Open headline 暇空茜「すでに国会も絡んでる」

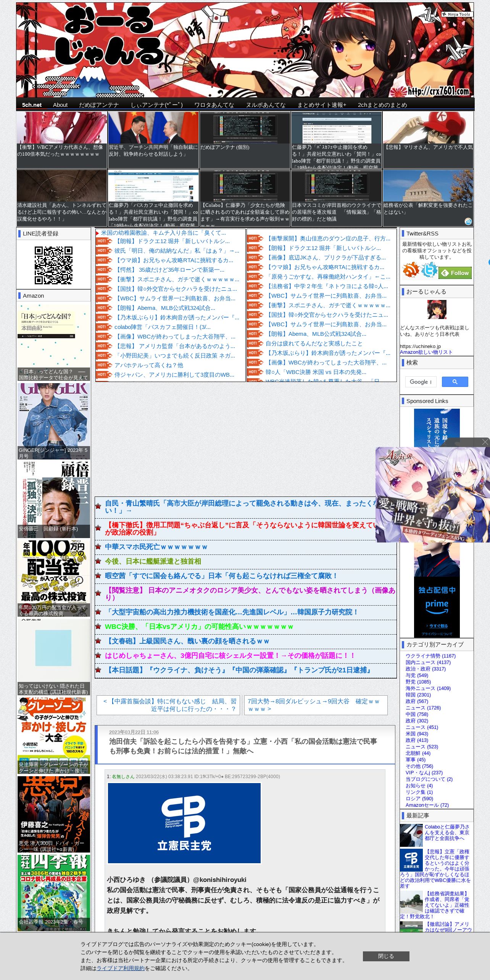(x=221, y=576)
